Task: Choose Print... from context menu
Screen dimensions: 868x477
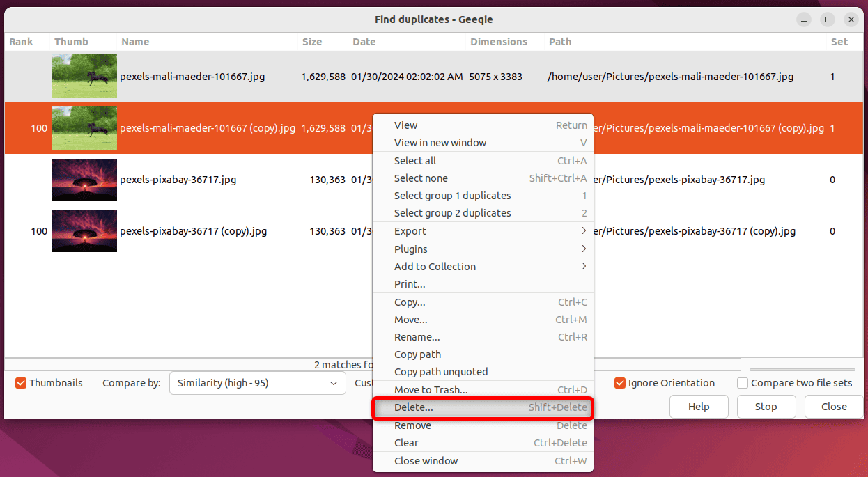Action: point(483,284)
